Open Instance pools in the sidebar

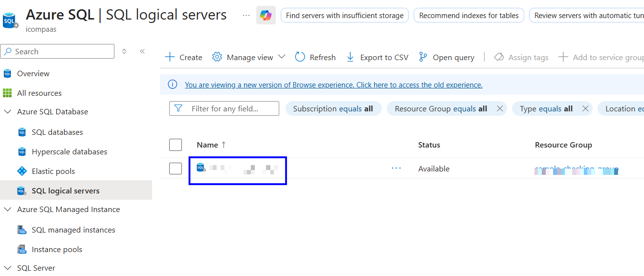(57, 250)
